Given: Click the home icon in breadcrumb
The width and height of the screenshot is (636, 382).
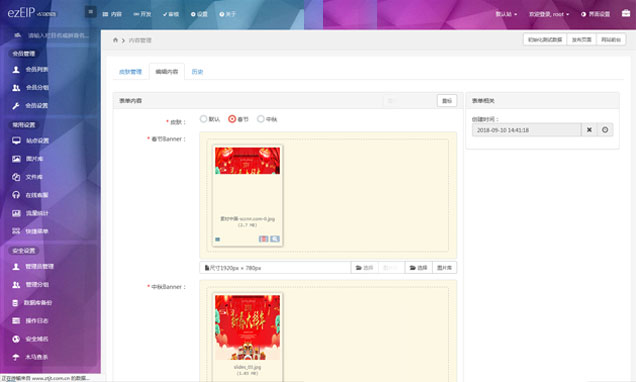Looking at the screenshot, I should (115, 40).
